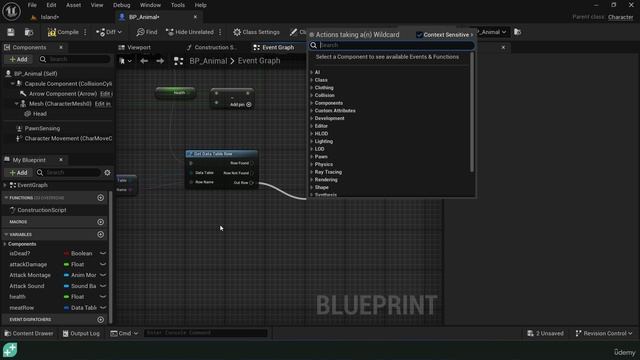Toggle visibility of isDead? variable
Screen dimensions: 640x360
(x=103, y=253)
